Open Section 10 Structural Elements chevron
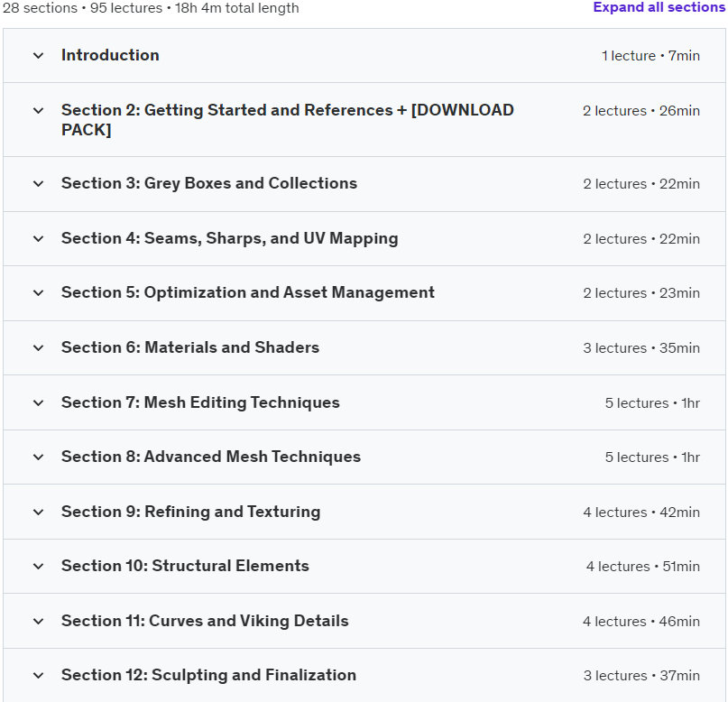The width and height of the screenshot is (728, 702). (39, 566)
